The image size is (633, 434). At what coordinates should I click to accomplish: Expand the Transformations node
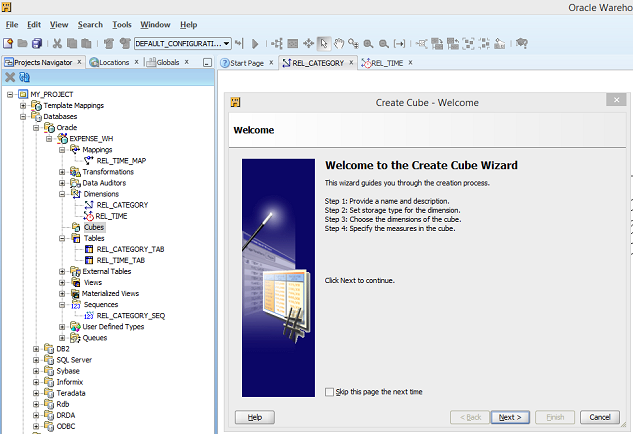tap(62, 172)
